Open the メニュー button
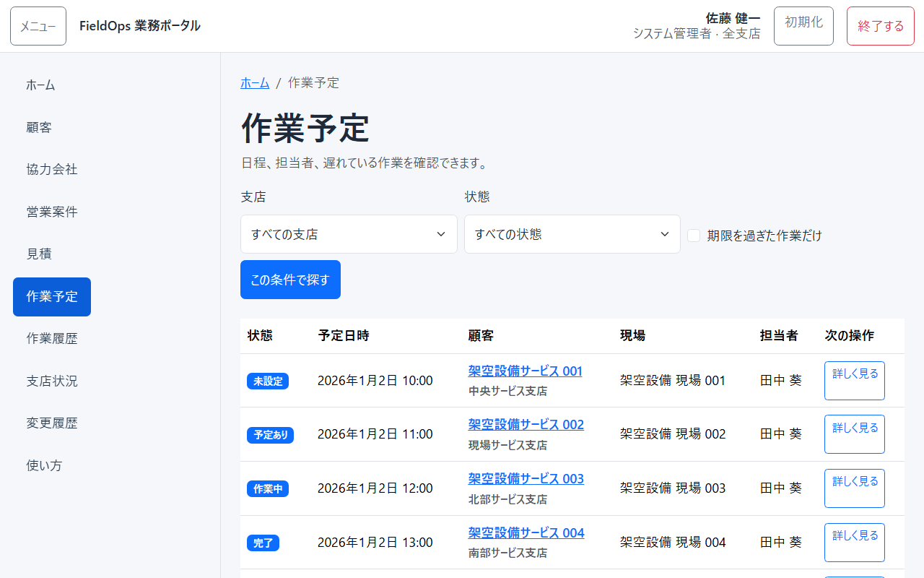Viewport: 924px width, 578px height. 38,26
